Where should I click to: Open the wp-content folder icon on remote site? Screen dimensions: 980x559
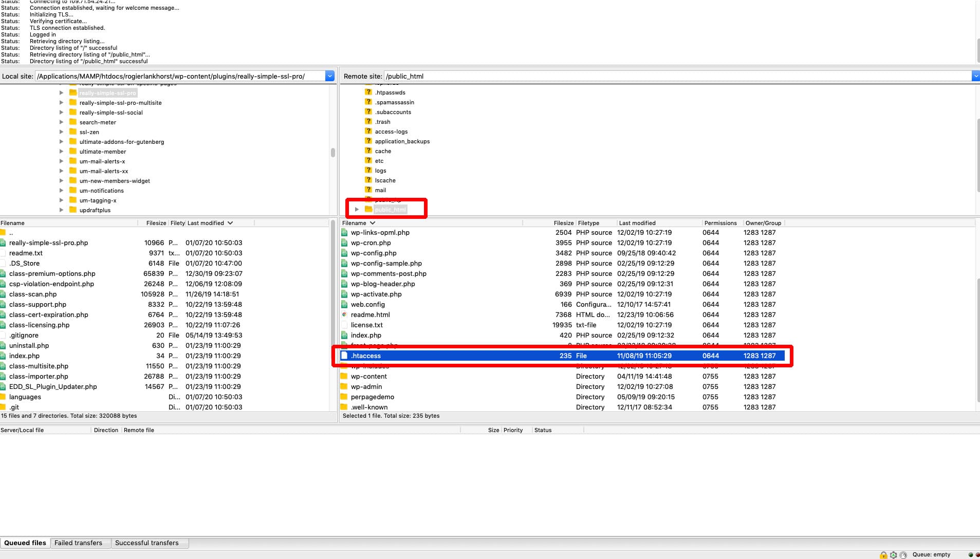click(x=345, y=376)
